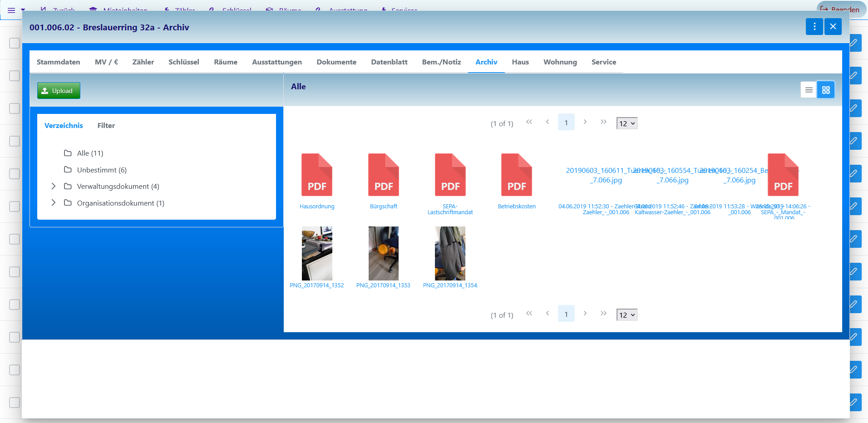Image resolution: width=868 pixels, height=423 pixels.
Task: Select the Verzeichnis sidebar tab
Action: (x=64, y=126)
